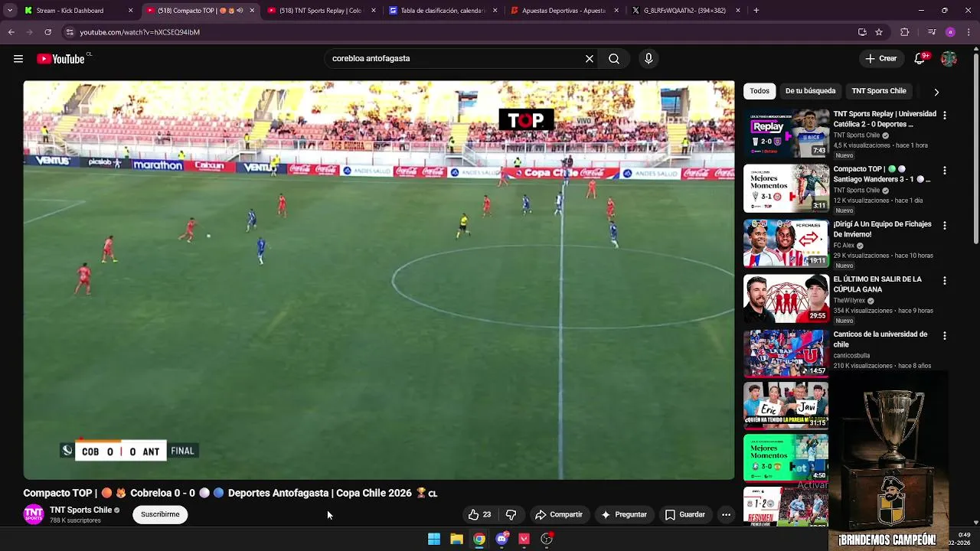The width and height of the screenshot is (980, 551).
Task: Options menu for TNT Sports Replay video
Action: [944, 115]
